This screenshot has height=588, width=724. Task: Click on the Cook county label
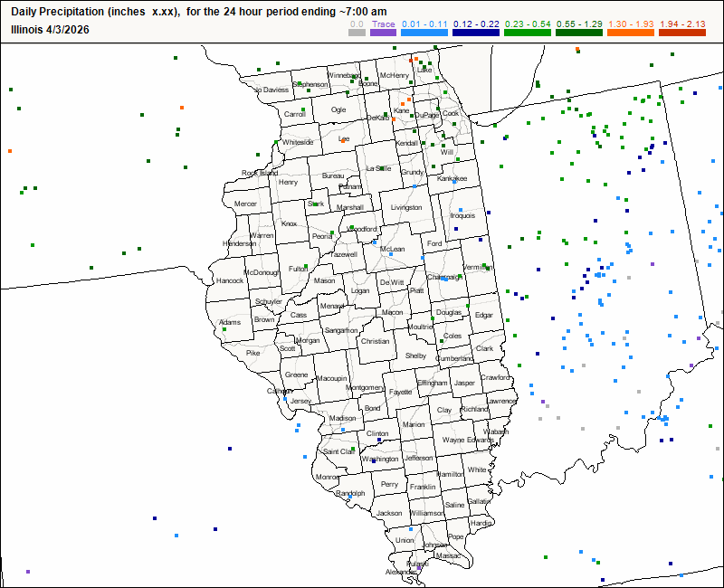pos(451,113)
